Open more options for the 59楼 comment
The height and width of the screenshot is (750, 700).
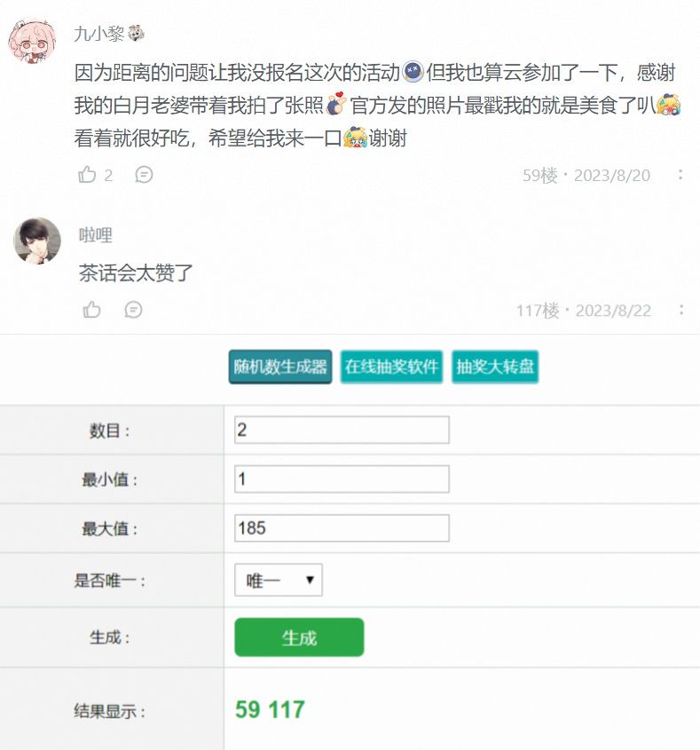pos(680,175)
